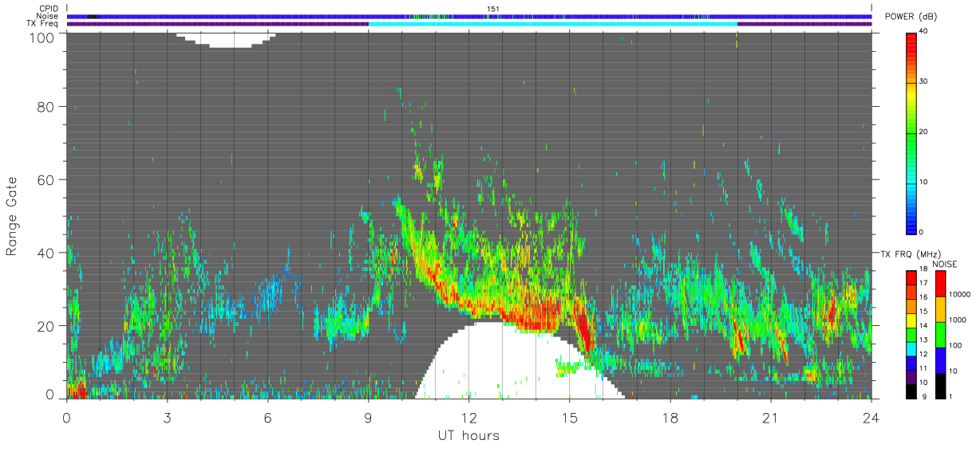Click the Noise row label at top left

coord(48,16)
